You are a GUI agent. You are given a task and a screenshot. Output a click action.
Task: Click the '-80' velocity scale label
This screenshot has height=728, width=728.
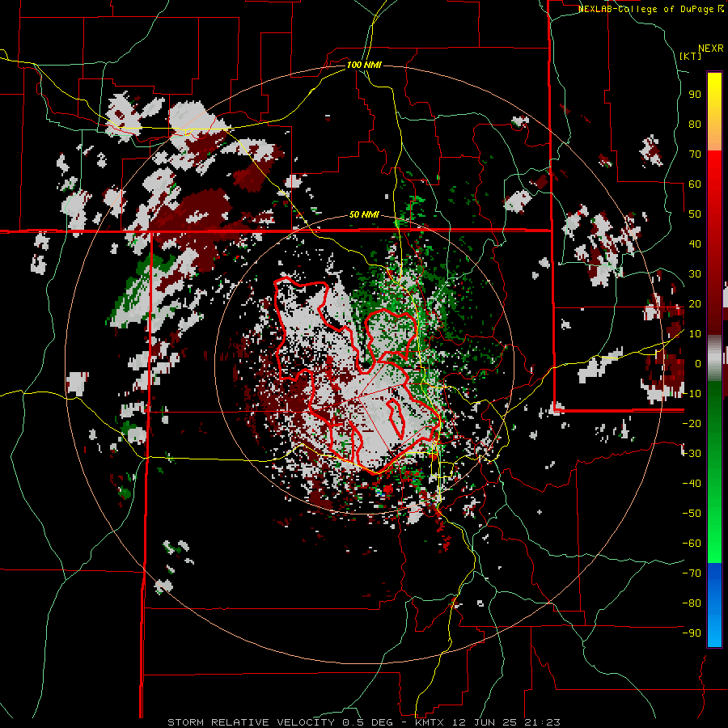pyautogui.click(x=692, y=603)
